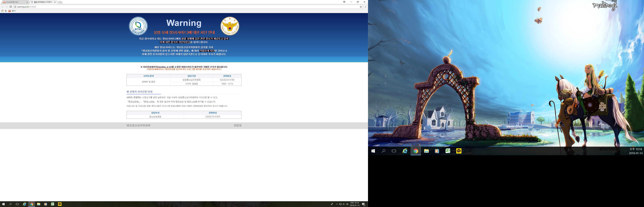View site information icon beside warning.or.kr

click(x=15, y=7)
